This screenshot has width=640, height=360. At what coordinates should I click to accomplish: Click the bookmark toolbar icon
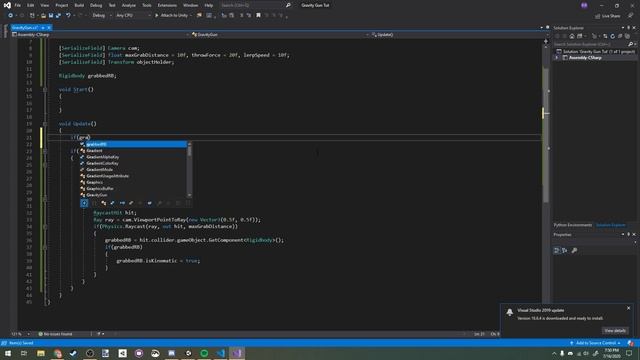(258, 16)
